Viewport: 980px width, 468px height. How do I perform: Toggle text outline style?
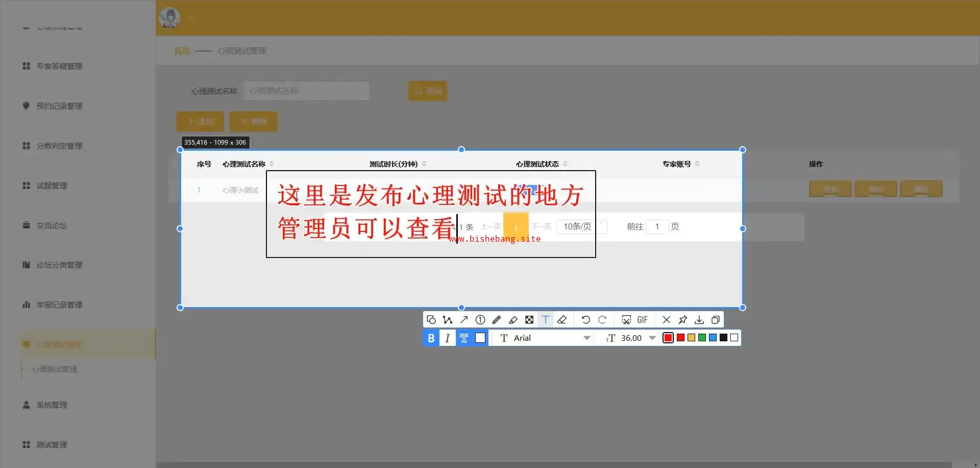pyautogui.click(x=464, y=338)
